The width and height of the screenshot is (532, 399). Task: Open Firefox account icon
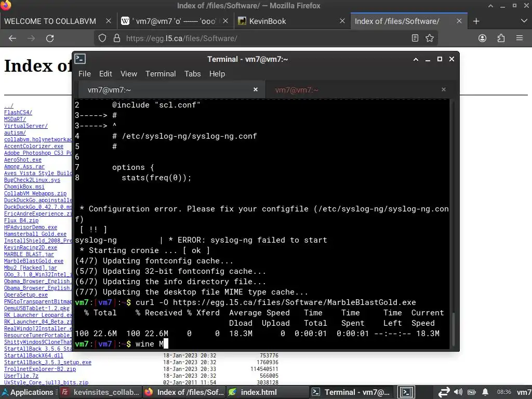pos(482,38)
